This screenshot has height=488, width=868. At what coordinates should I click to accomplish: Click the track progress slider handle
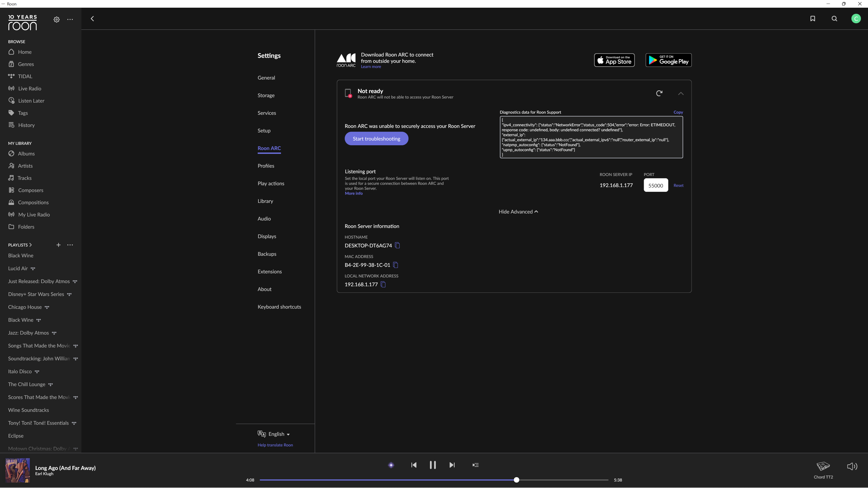coord(516,480)
